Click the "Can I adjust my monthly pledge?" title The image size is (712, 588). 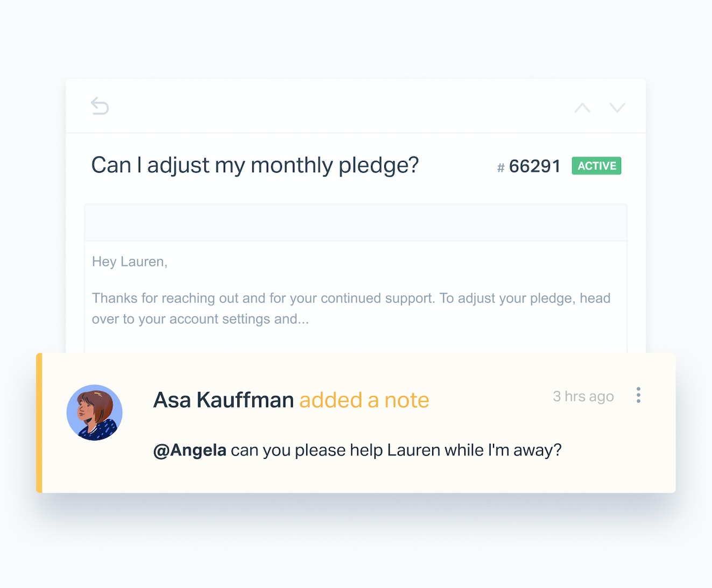coord(255,165)
